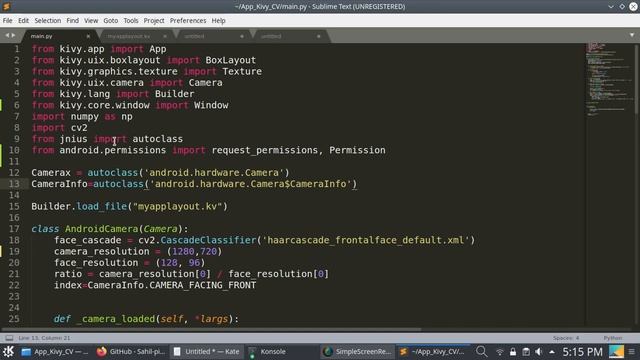
Task: Open the tab list dropdown arrow
Action: 632,36
